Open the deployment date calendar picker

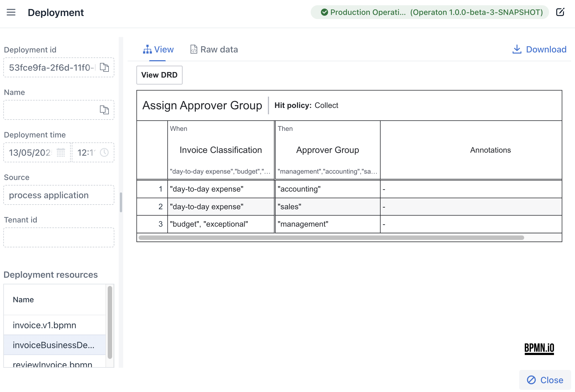point(61,152)
